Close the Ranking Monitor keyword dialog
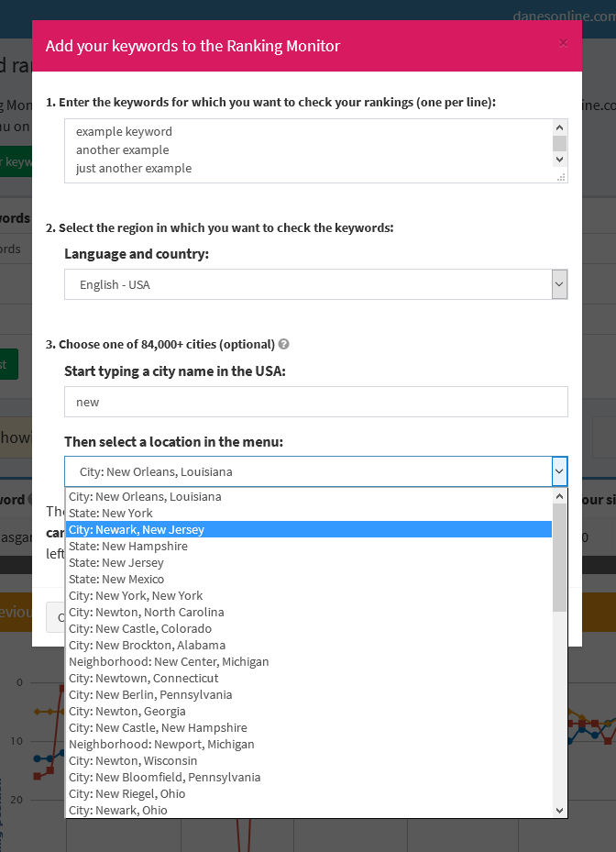Image resolution: width=616 pixels, height=852 pixels. pos(563,43)
